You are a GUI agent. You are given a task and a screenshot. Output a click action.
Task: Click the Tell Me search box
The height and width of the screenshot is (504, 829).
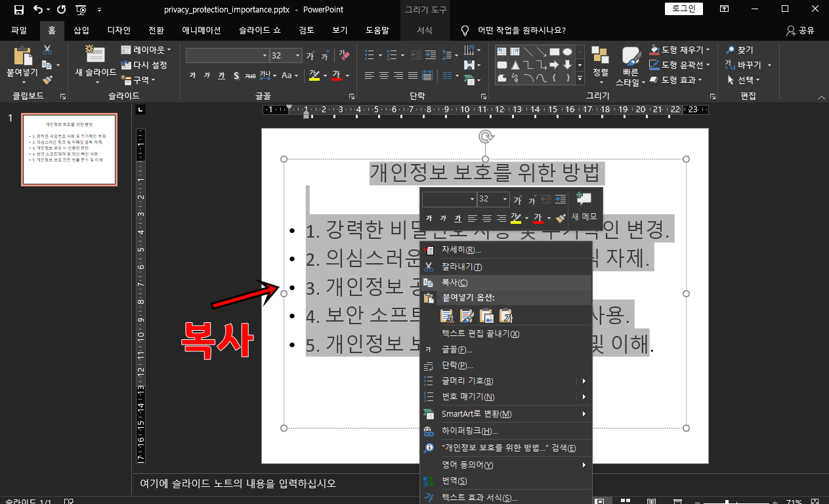click(521, 30)
